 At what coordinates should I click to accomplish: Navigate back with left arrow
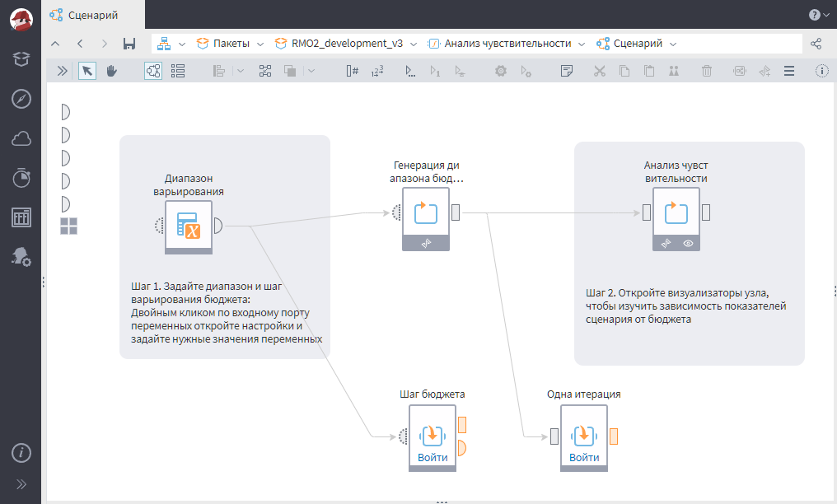coord(80,44)
